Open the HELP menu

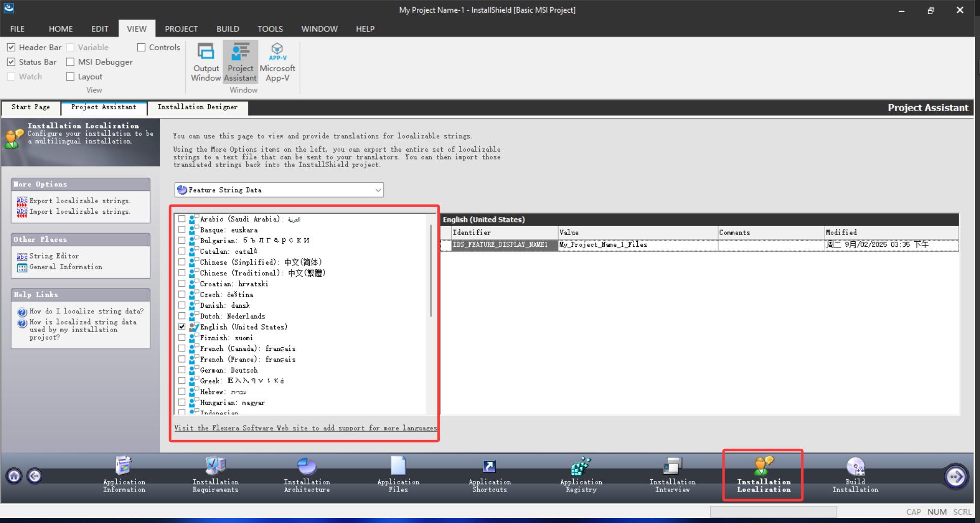point(365,29)
